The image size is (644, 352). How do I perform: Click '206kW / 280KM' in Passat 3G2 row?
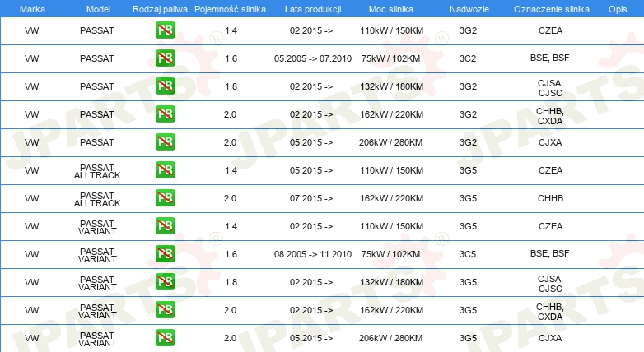(390, 142)
